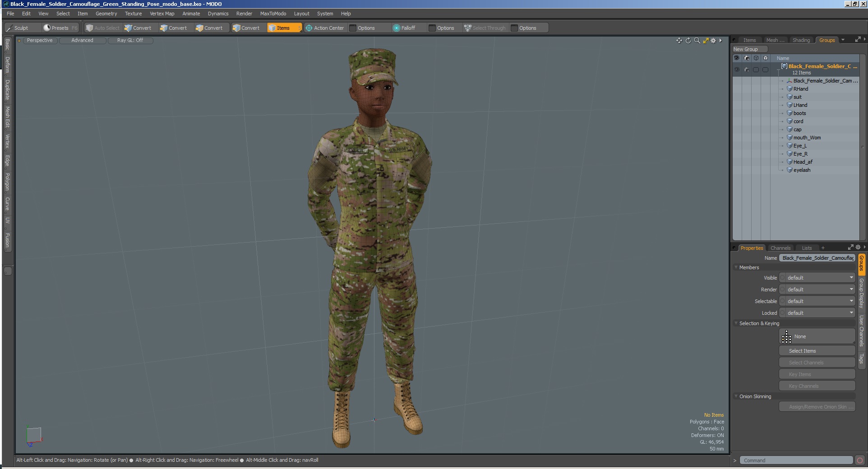Toggle Options checkbox after Falloff
Image resolution: width=868 pixels, height=469 pixels.
click(x=432, y=28)
